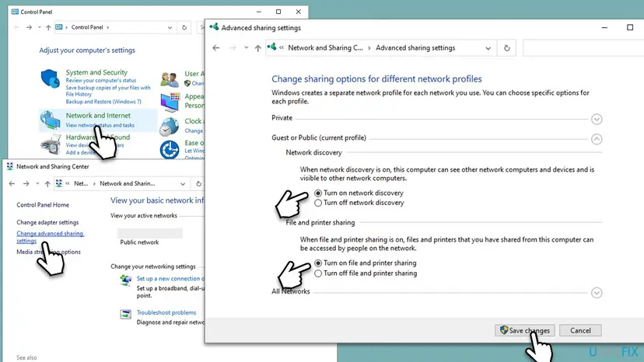Open address bar dropdown in Network and Sharing Center

183,184
